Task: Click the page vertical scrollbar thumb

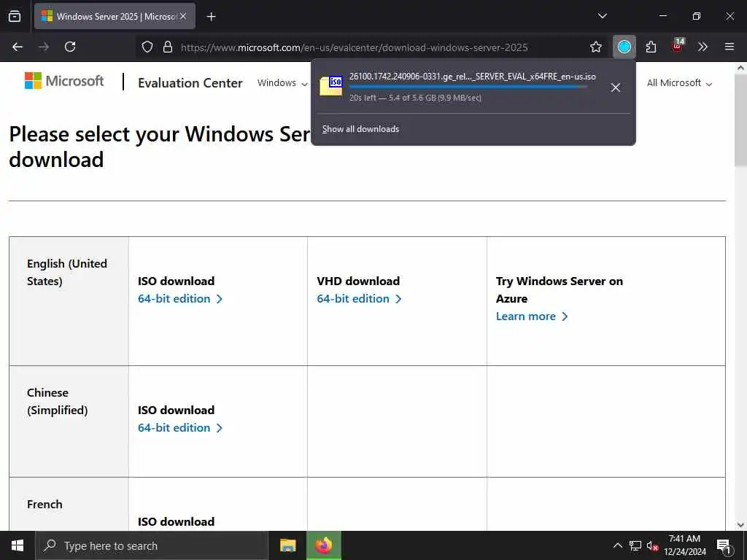Action: pyautogui.click(x=740, y=119)
